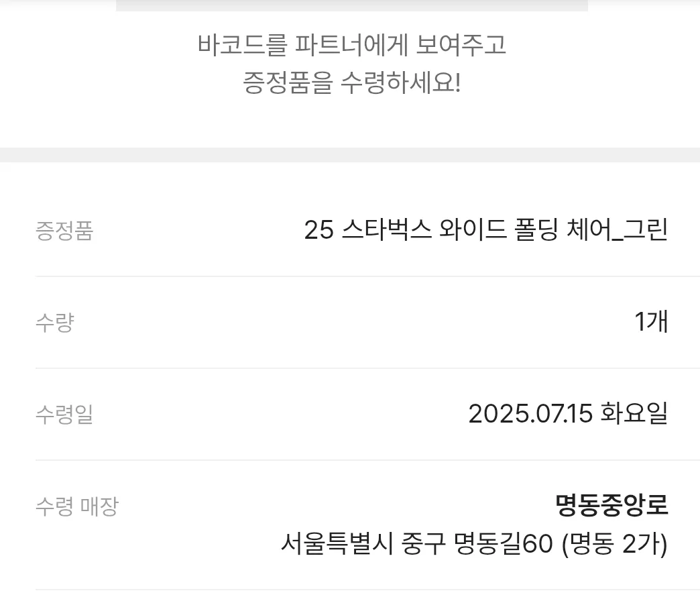Click the address 서울특별시 중구 명동길60
This screenshot has height=599, width=700.
pos(417,544)
